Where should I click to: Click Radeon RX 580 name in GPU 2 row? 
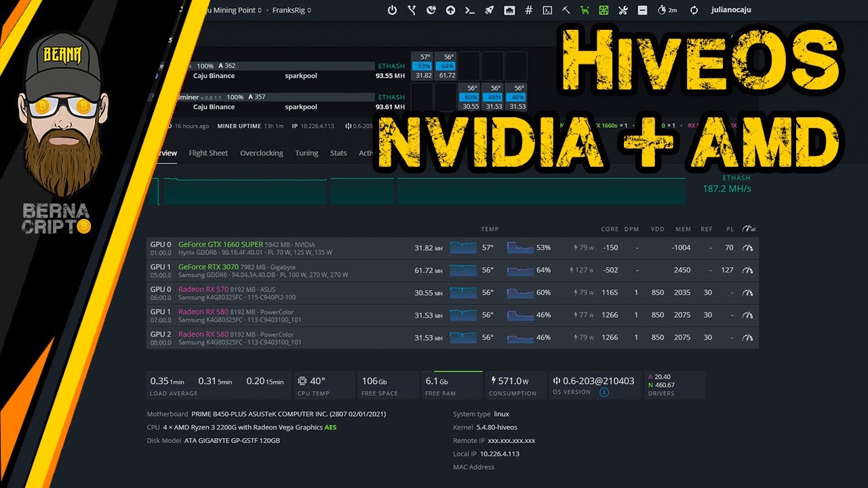tap(203, 334)
